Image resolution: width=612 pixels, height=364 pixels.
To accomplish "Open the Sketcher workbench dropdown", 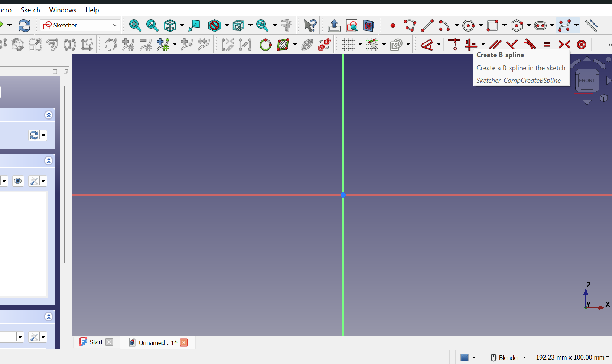I will pos(80,25).
